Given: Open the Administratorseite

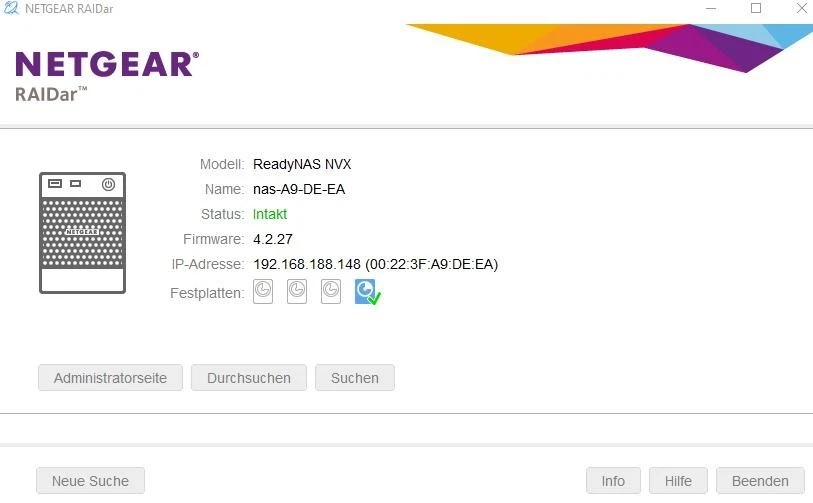Looking at the screenshot, I should [110, 378].
